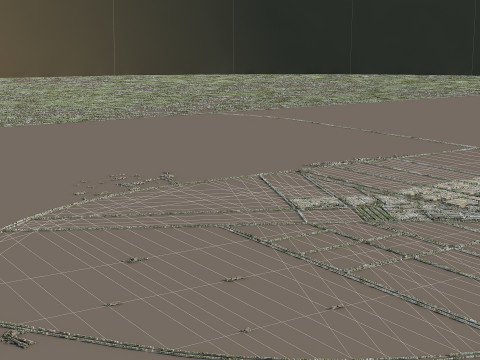Select the dark backdrop wall above the terrain
Viewport: 480px width, 360px height.
tap(240, 37)
